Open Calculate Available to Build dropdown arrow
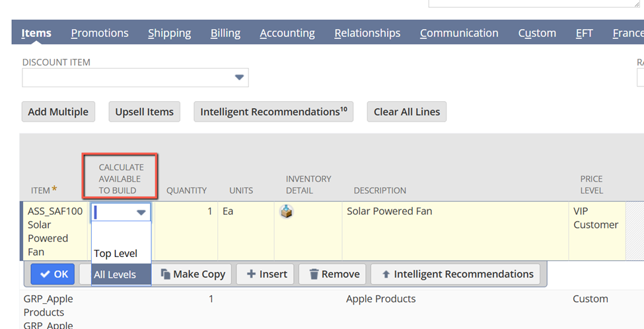644x329 pixels. (141, 212)
